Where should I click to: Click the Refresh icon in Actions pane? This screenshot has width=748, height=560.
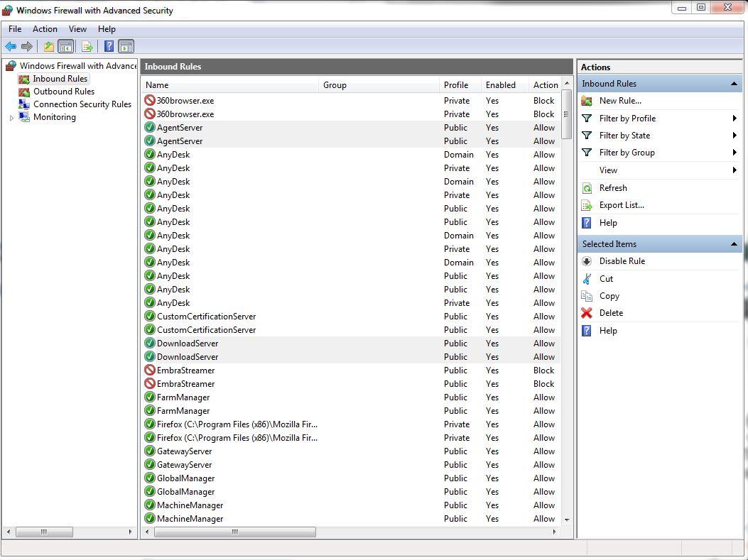click(x=587, y=188)
